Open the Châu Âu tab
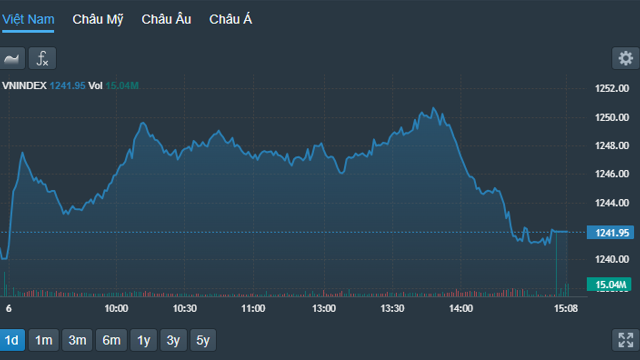This screenshot has width=640, height=360. pyautogui.click(x=166, y=19)
